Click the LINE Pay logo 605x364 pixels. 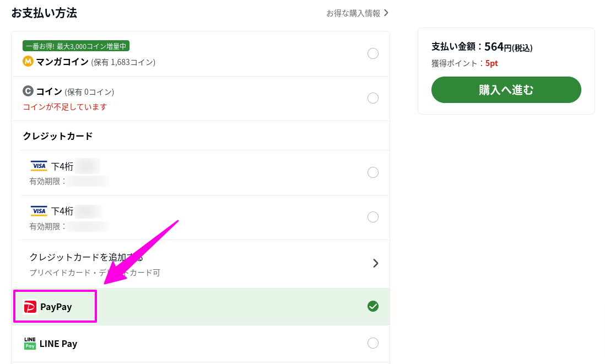30,343
